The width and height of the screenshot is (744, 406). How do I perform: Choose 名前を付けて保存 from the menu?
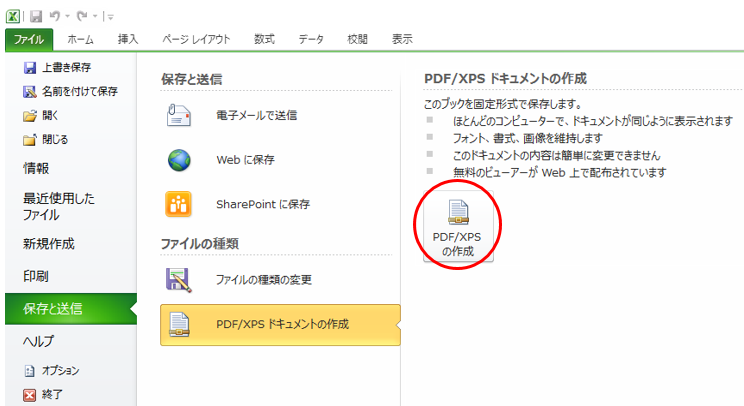80,92
